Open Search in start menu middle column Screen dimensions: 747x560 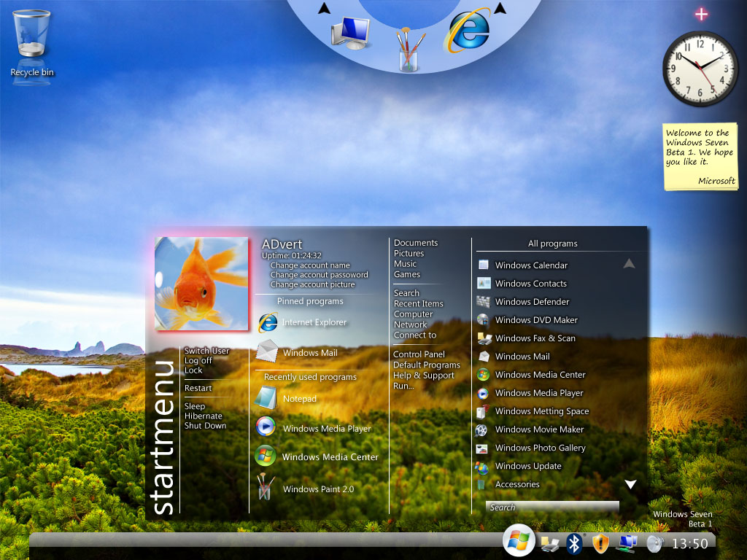pos(406,293)
